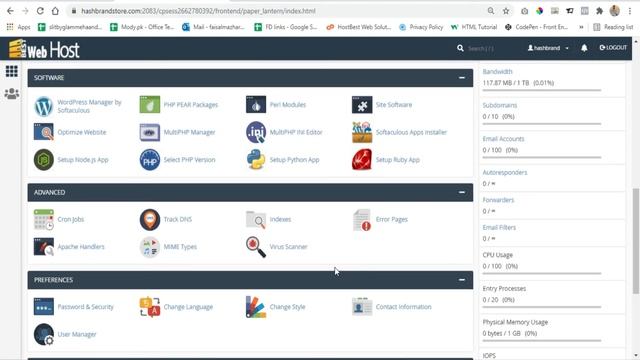Click the sidebar grid home icon

click(11, 71)
